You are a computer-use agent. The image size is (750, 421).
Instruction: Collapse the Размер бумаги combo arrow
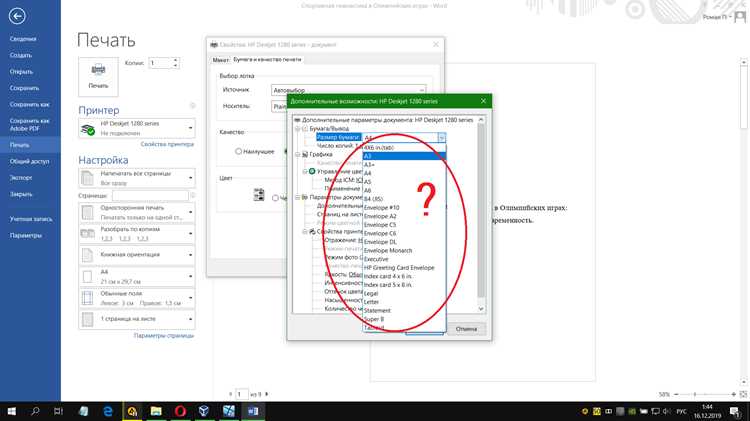tap(441, 138)
